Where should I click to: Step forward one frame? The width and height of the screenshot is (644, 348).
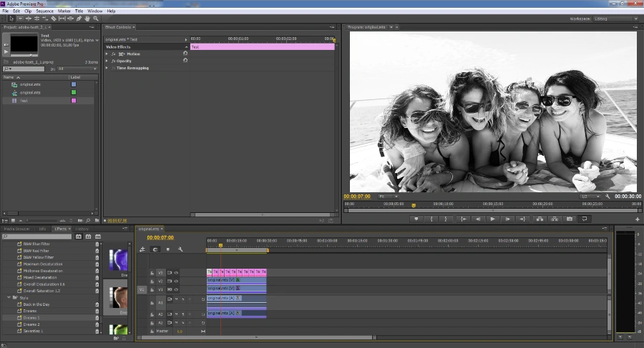[507, 219]
